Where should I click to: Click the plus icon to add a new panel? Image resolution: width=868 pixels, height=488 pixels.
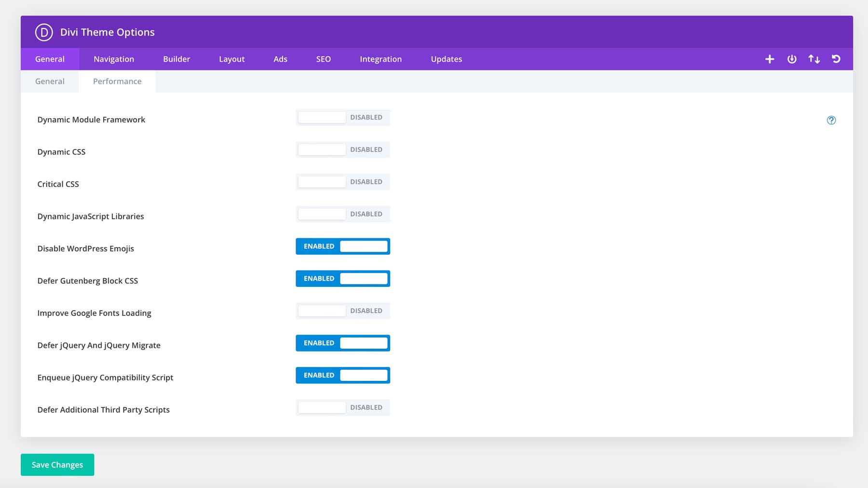pos(770,59)
